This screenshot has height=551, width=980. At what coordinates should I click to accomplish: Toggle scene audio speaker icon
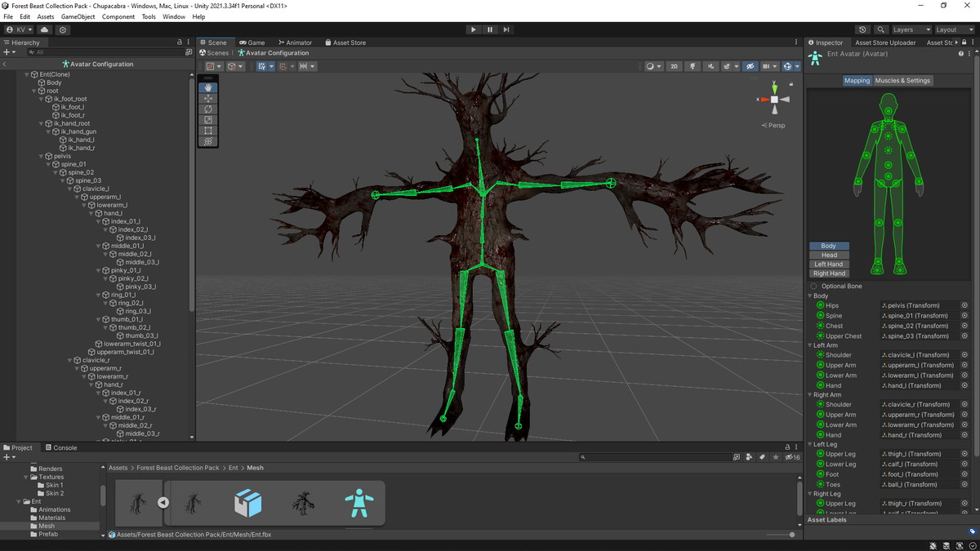tap(710, 66)
